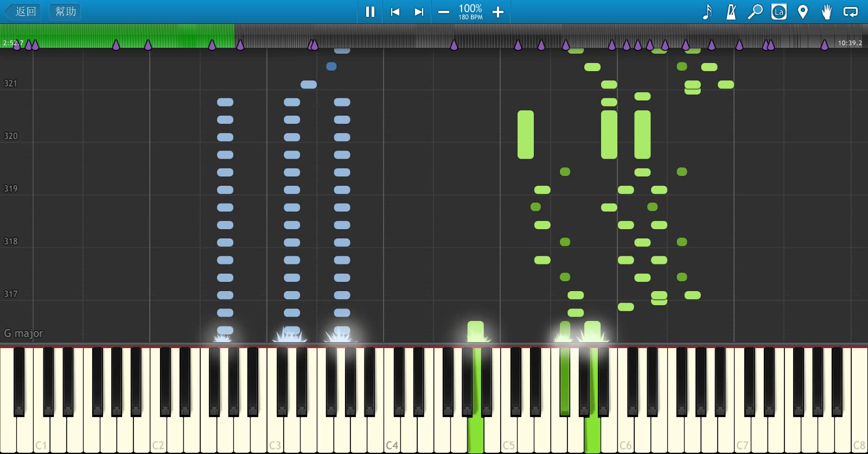Select the last bookmark before 10:39.2
This screenshot has height=454, width=868.
tap(825, 45)
